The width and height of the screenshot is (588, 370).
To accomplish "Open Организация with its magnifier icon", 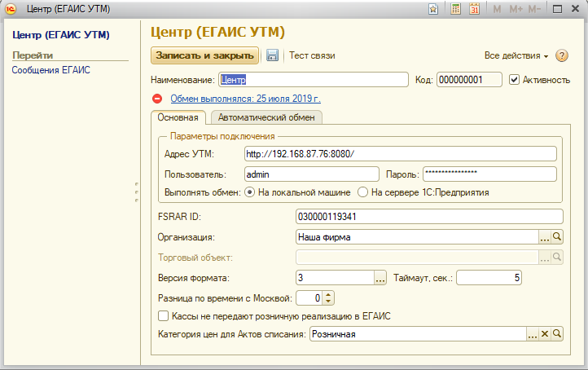I will [557, 237].
